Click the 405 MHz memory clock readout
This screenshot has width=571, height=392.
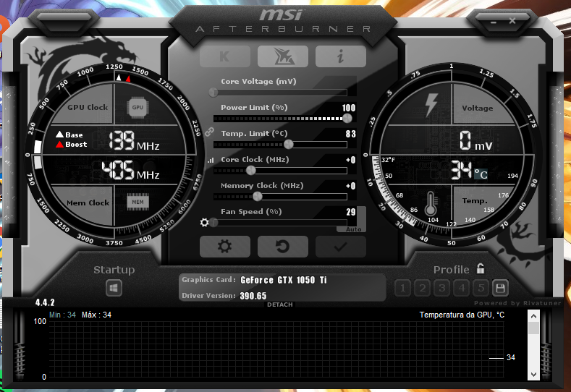(x=130, y=171)
